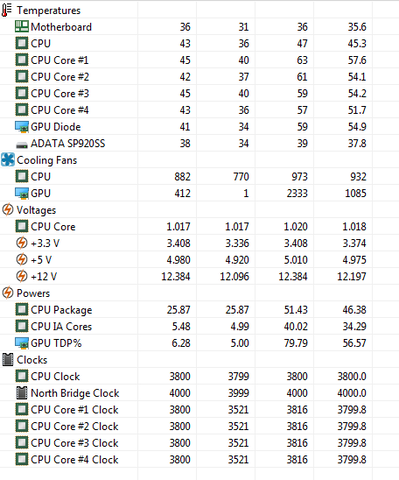Select the Cooling Fans category row
The image size is (399, 480).
(x=199, y=160)
